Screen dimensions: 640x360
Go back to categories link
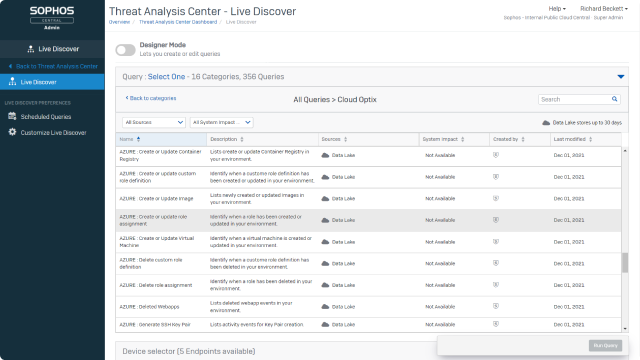[x=151, y=98]
